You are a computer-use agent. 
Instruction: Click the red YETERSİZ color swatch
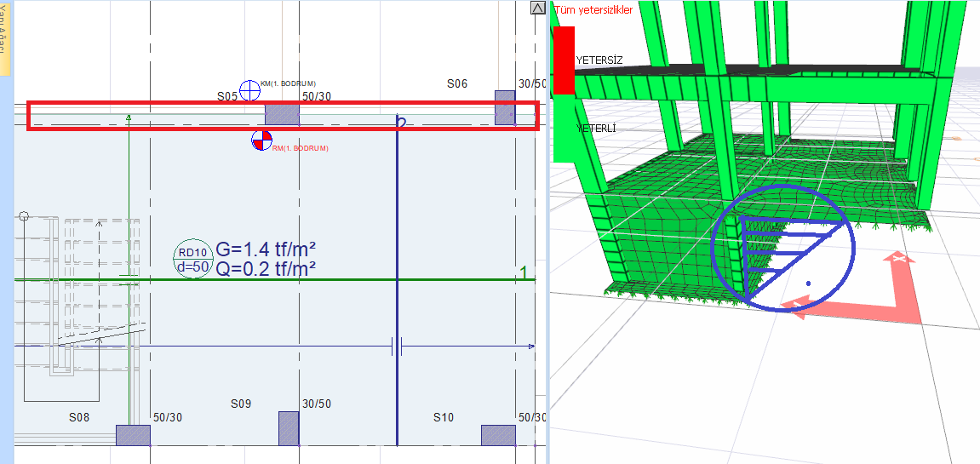(564, 60)
